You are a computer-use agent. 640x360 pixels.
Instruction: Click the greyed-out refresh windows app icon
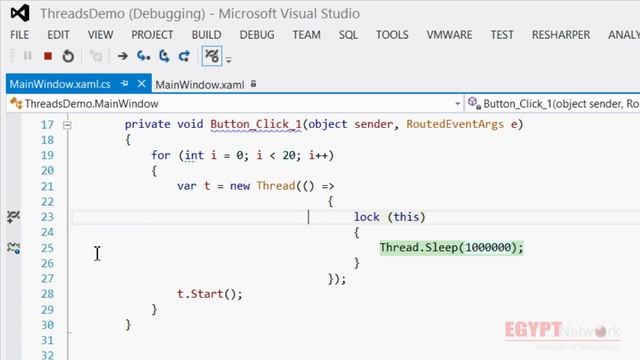tap(96, 56)
